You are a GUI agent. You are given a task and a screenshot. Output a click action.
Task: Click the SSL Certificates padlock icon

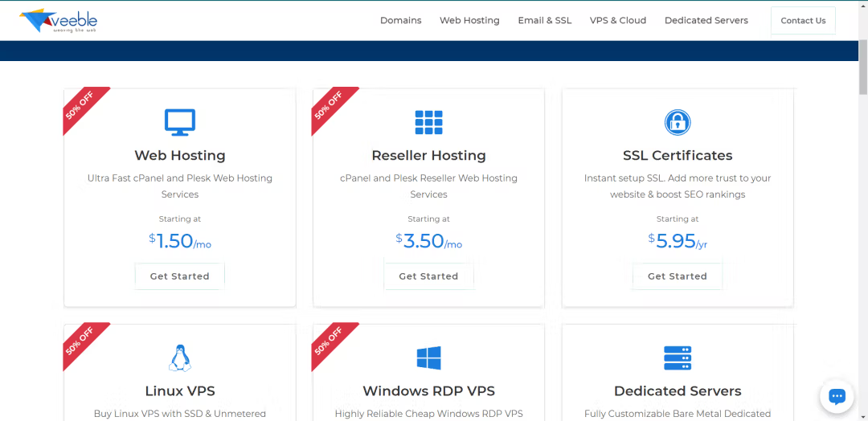click(678, 122)
